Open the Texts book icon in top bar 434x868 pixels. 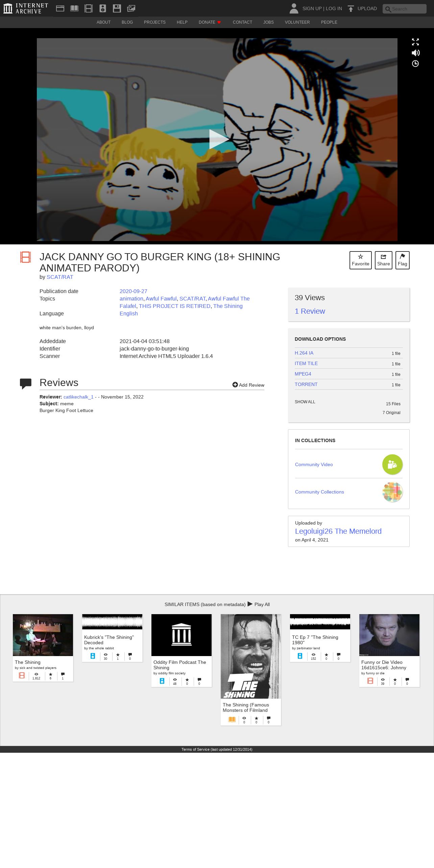tap(74, 8)
